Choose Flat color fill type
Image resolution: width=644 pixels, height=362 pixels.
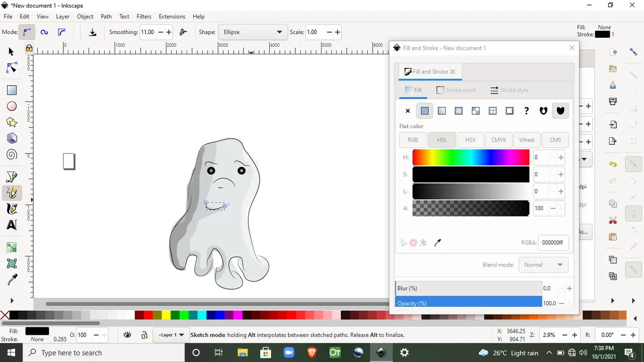tap(425, 111)
